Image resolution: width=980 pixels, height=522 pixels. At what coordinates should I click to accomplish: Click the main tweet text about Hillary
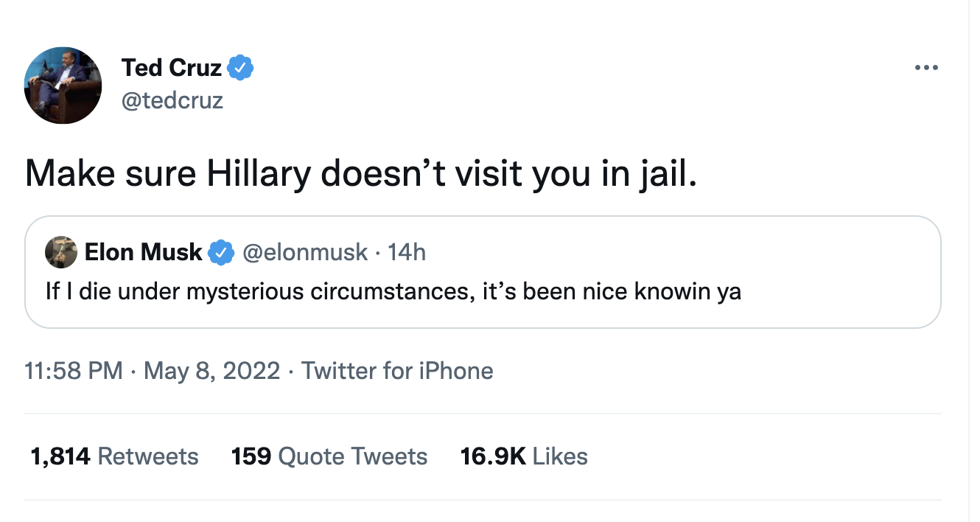pyautogui.click(x=360, y=173)
